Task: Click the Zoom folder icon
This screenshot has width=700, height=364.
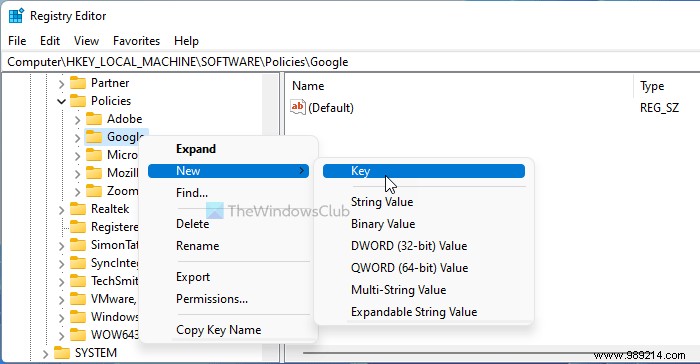Action: [x=94, y=191]
